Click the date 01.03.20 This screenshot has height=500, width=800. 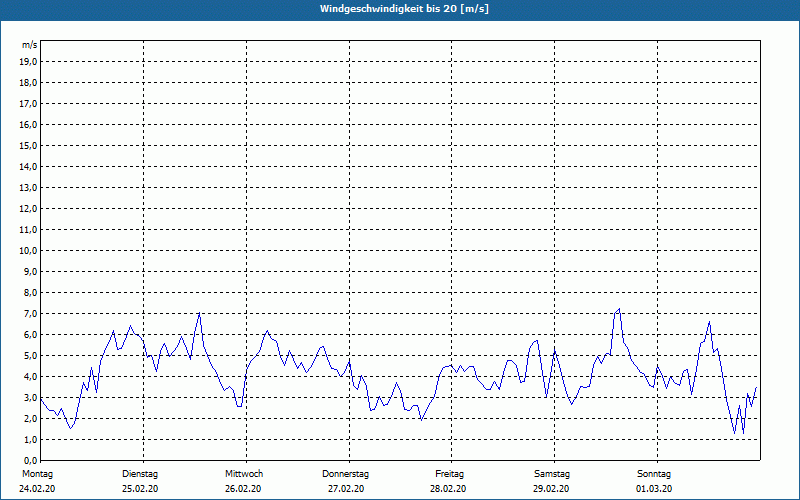coord(654,489)
